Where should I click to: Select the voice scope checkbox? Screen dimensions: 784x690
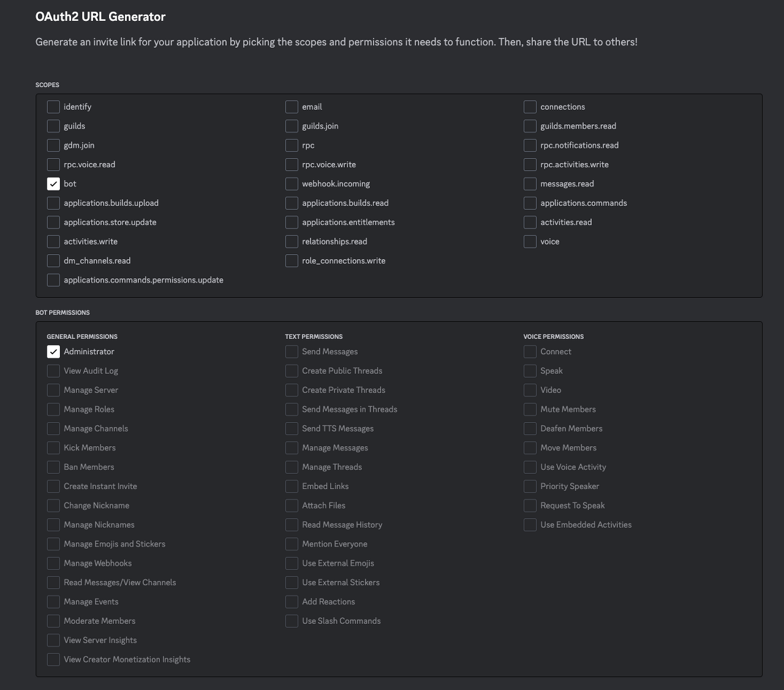tap(530, 241)
